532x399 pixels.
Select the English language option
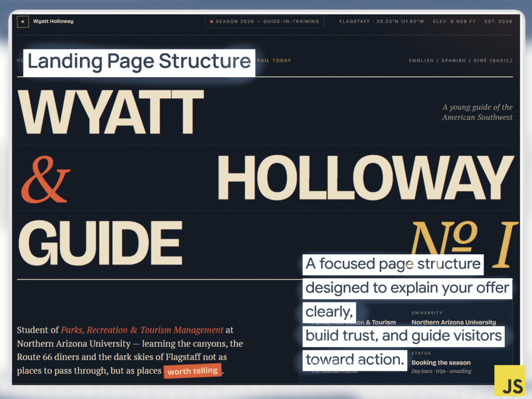[421, 61]
